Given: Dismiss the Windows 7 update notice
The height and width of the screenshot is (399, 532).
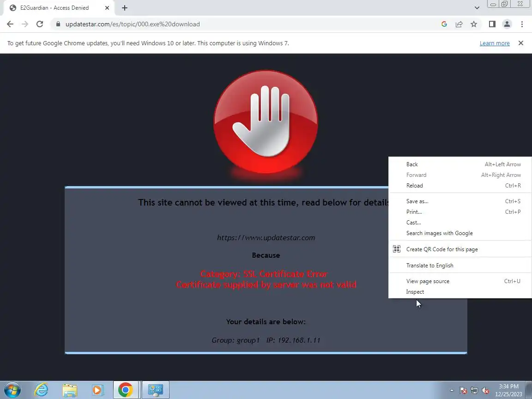Looking at the screenshot, I should click(x=521, y=43).
